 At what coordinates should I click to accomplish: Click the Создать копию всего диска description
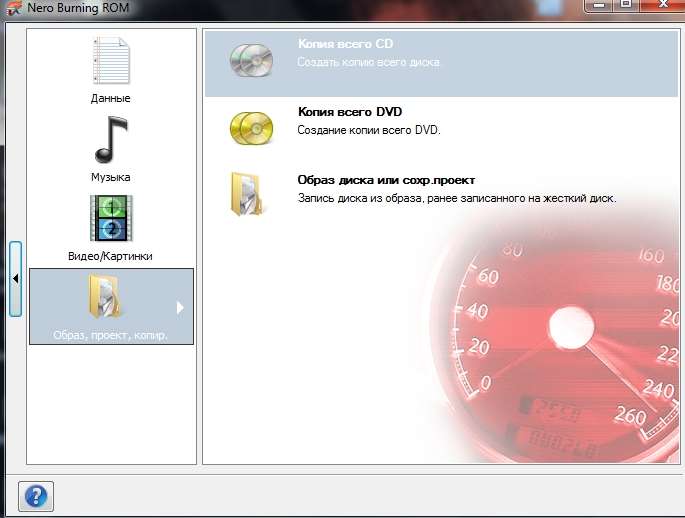point(368,62)
